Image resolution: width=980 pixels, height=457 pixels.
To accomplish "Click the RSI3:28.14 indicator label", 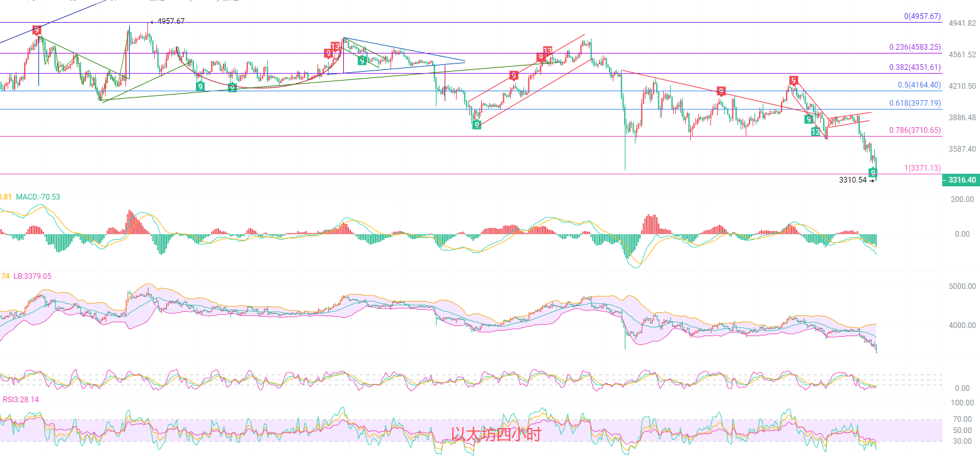I will point(21,398).
